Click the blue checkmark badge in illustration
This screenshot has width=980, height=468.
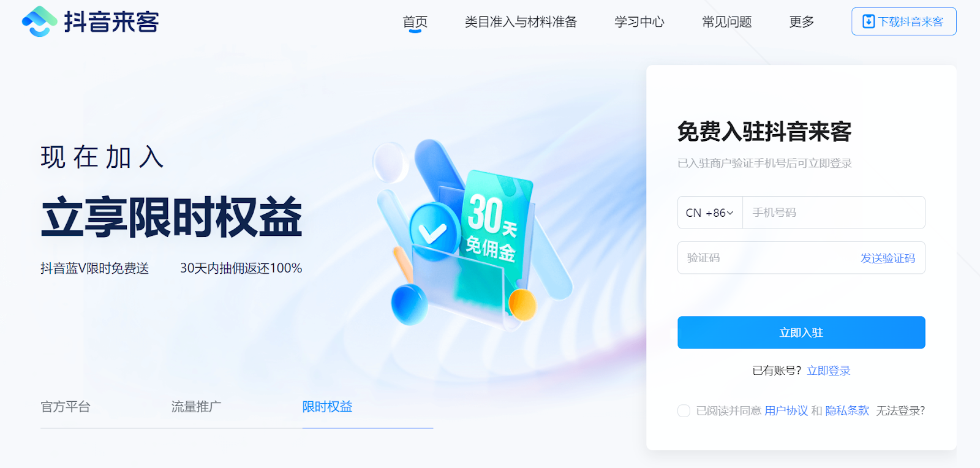pyautogui.click(x=434, y=232)
